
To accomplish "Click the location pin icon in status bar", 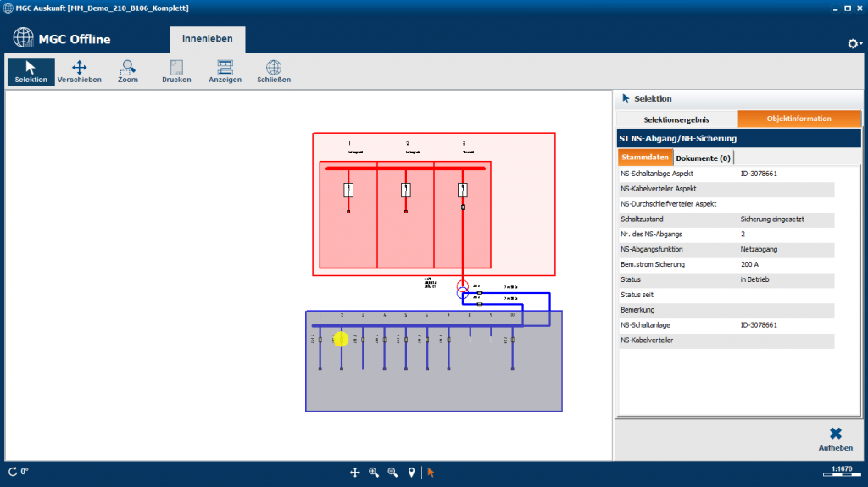I will point(411,472).
